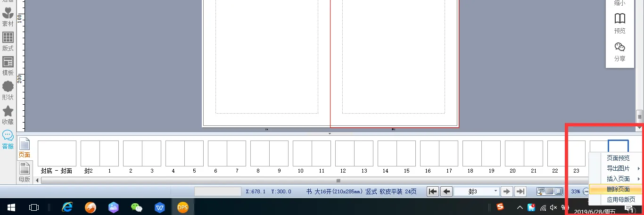Go to next page arrow
Viewport: 644px width, 215px height.
point(507,191)
